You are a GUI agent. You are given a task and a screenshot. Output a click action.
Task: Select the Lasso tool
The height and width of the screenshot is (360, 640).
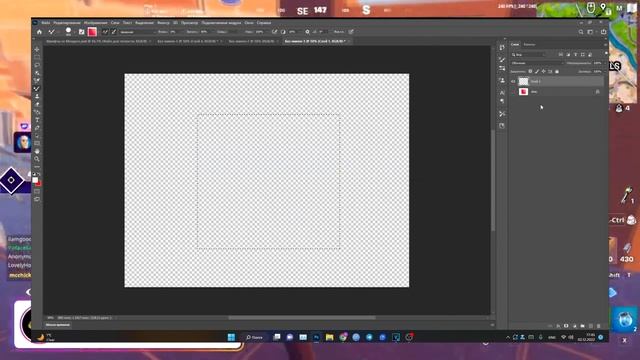tap(37, 65)
